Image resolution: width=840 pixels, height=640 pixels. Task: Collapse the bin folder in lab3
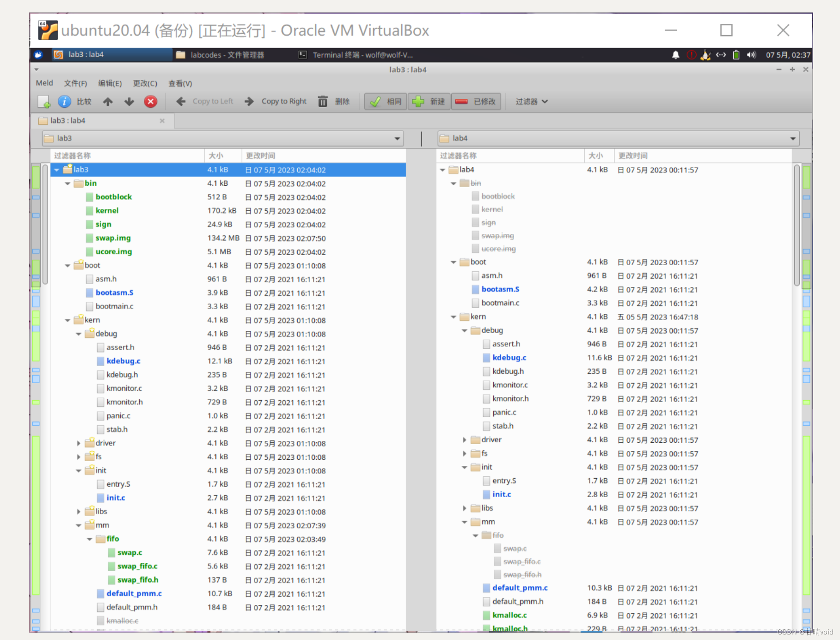[67, 183]
